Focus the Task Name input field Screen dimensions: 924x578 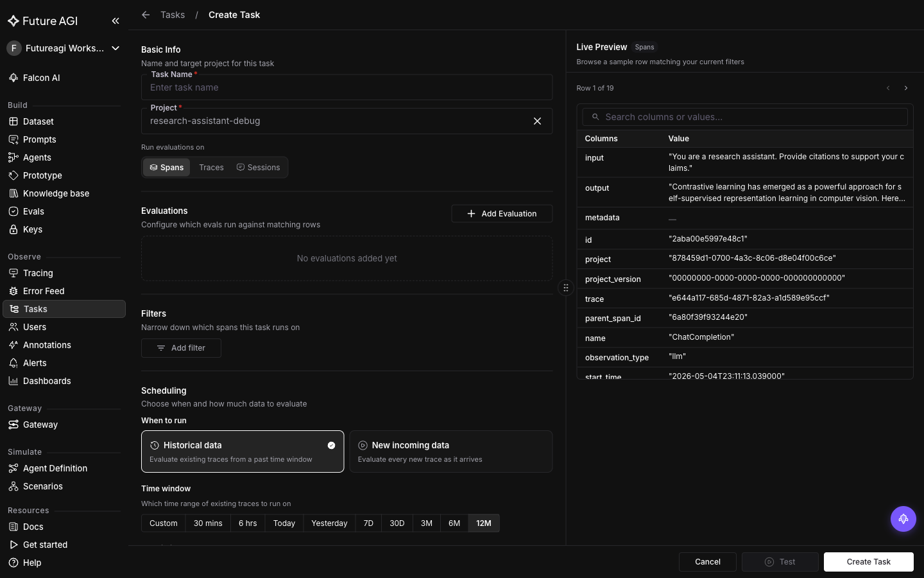(x=346, y=87)
